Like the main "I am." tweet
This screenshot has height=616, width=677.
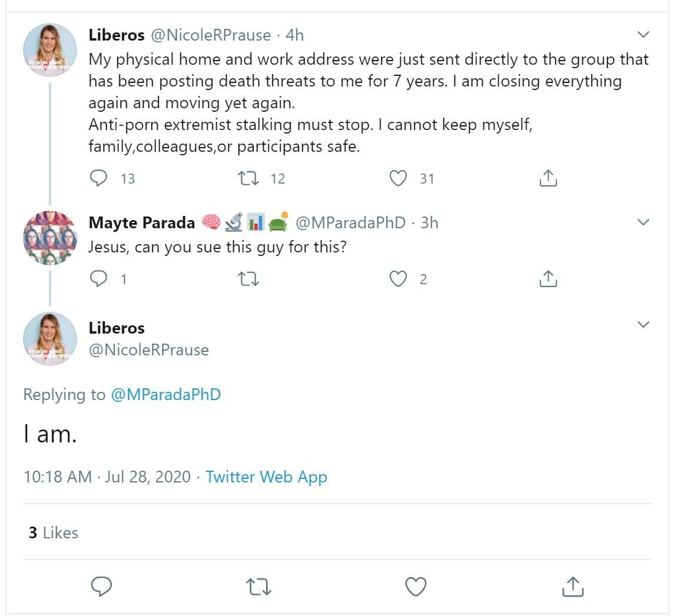(x=416, y=586)
